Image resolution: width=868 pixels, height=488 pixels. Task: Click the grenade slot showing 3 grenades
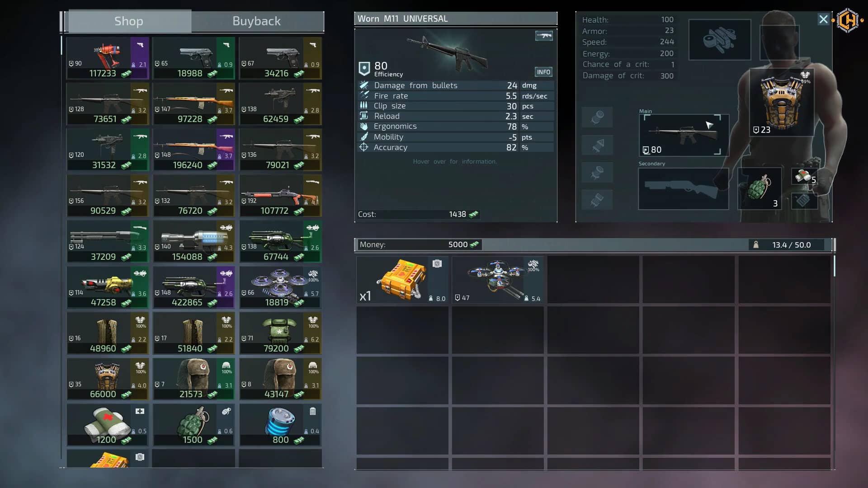759,189
